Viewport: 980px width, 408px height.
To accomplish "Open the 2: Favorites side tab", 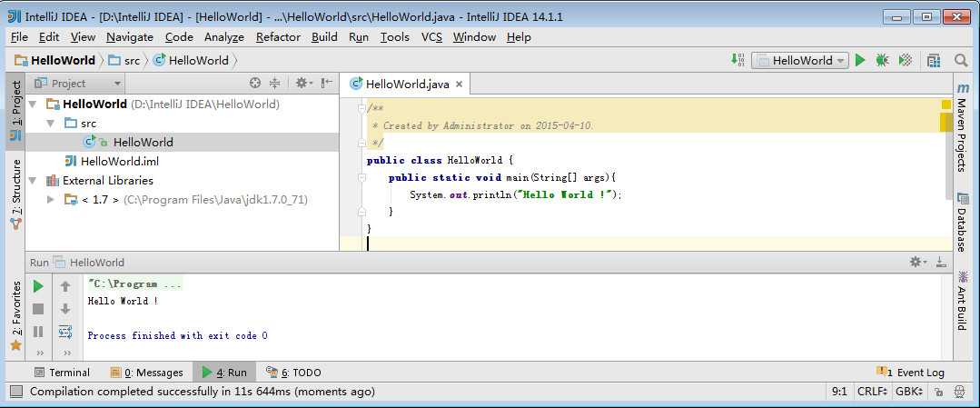I will pyautogui.click(x=15, y=316).
